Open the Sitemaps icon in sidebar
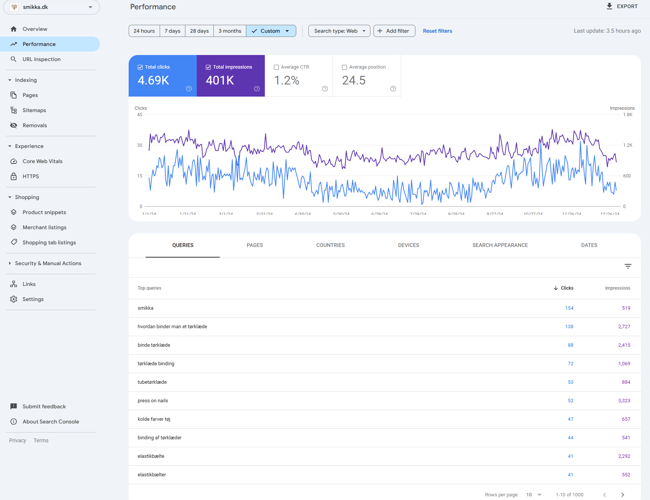The image size is (650, 500). pos(14,110)
